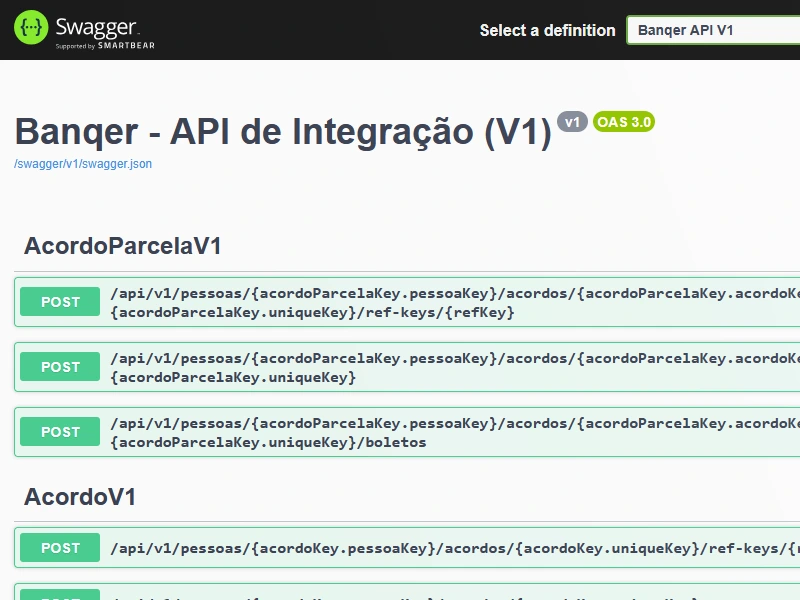This screenshot has width=800, height=600.
Task: Click POST badge of the /boletos endpoint
Action: [x=60, y=432]
